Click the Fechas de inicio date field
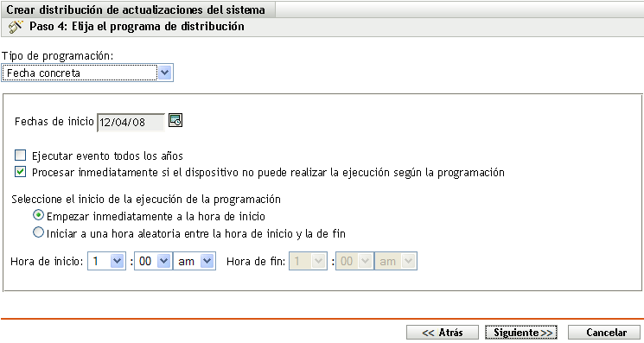The width and height of the screenshot is (644, 343). [x=131, y=123]
